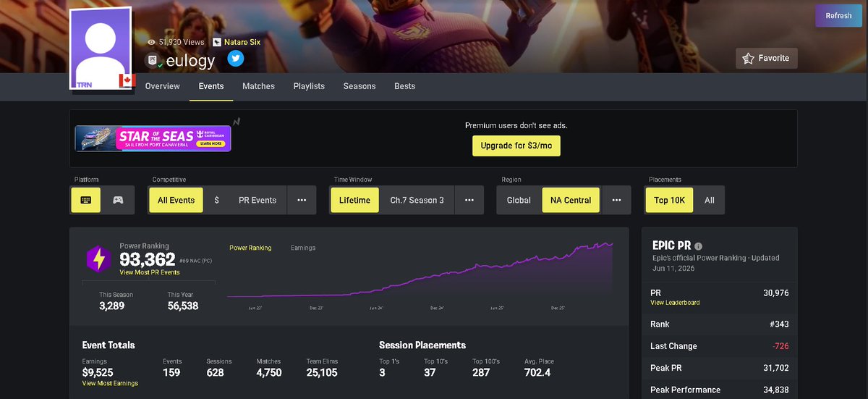Select keyboard and mouse platform icon
Viewport: 868px width, 399px height.
point(86,200)
